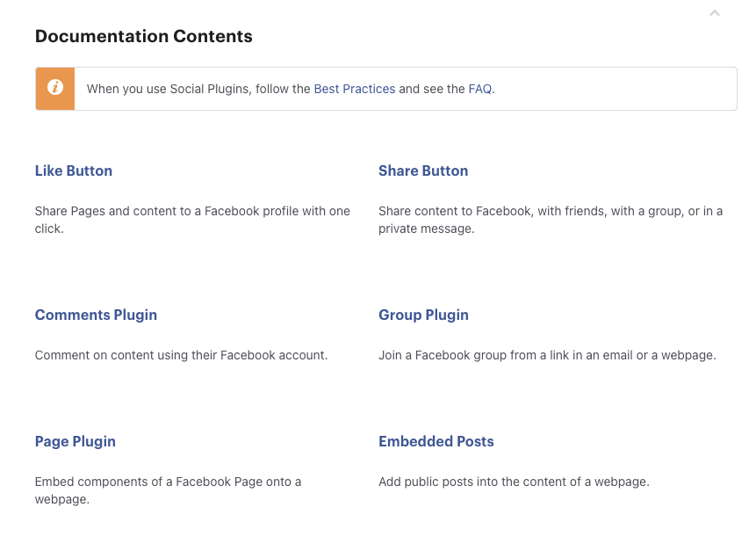
Task: Click the 'Join a Facebook group' description
Action: 547,355
